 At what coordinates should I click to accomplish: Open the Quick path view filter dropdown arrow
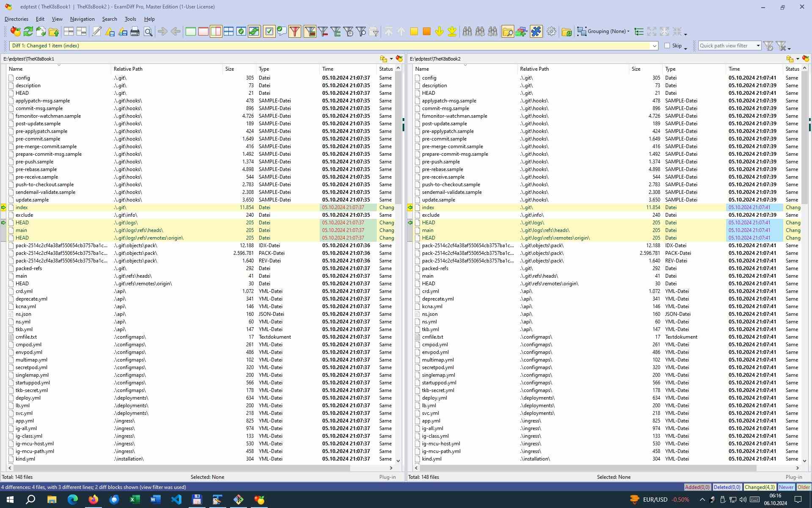(x=758, y=46)
